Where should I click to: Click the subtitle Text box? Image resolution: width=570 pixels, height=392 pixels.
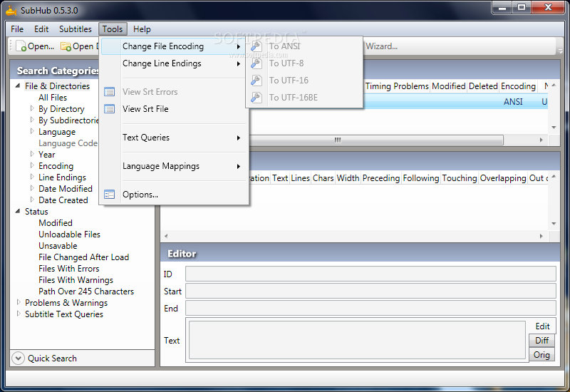click(x=357, y=340)
